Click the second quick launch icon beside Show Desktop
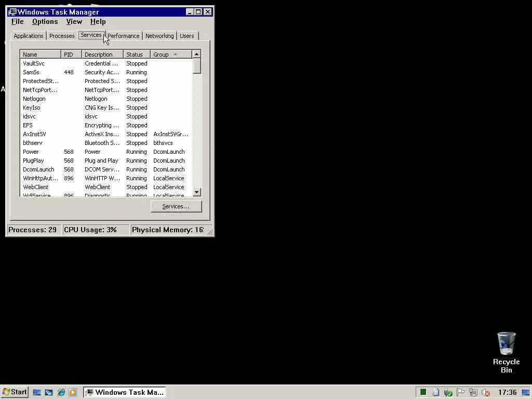This screenshot has width=532, height=399. click(49, 393)
